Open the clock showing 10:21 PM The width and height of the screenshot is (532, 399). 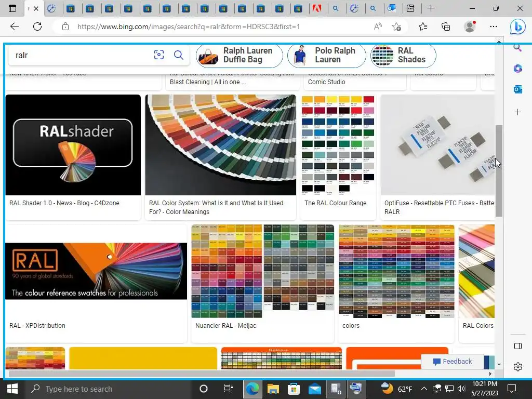(485, 389)
